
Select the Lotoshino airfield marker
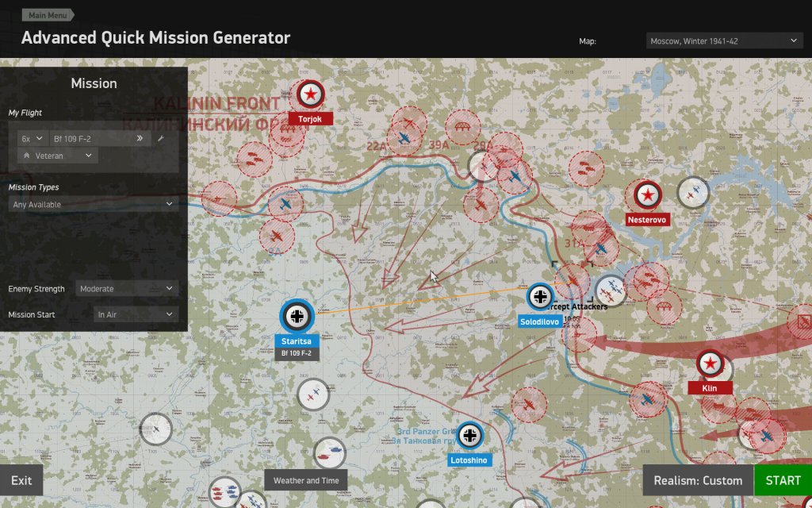(x=470, y=435)
